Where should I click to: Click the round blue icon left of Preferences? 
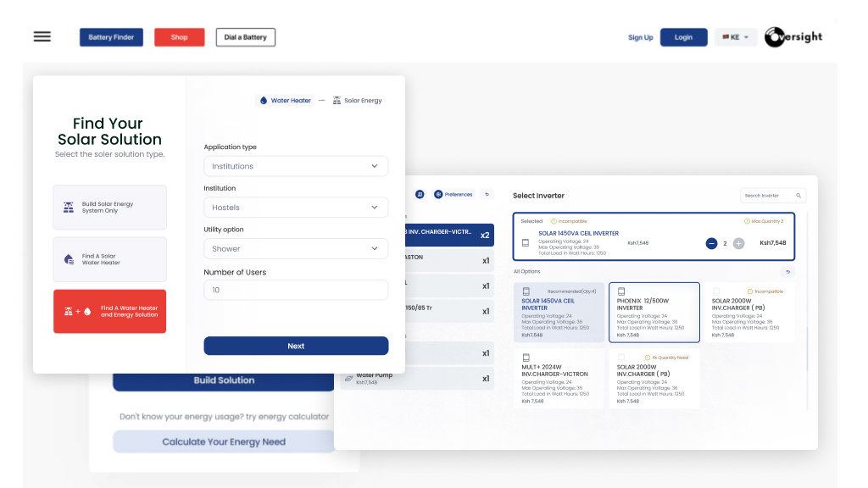420,195
